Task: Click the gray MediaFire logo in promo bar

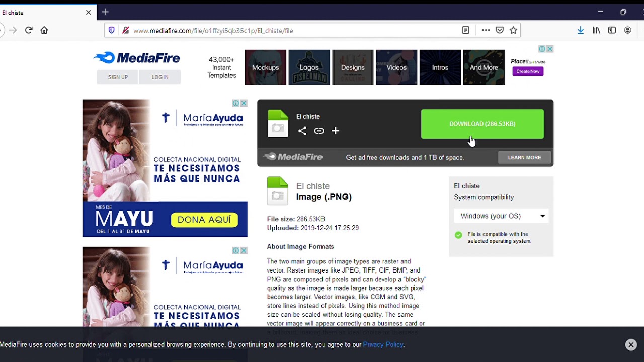Action: [x=293, y=157]
